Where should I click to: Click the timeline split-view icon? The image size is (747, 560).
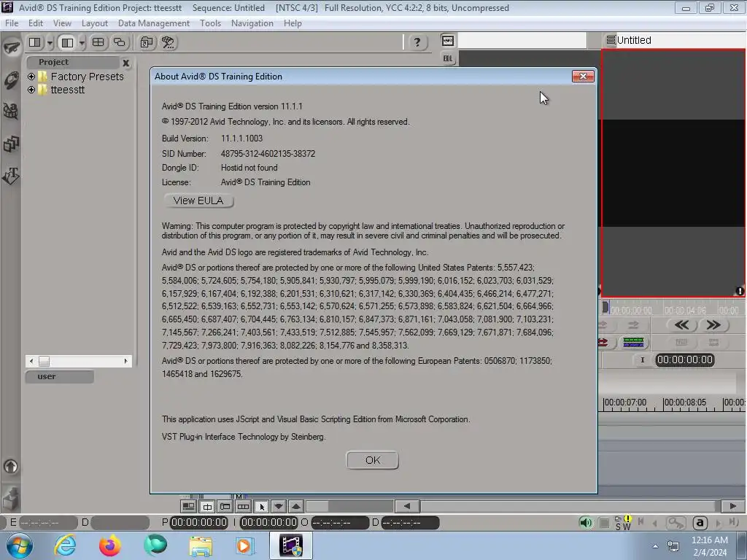(207, 506)
